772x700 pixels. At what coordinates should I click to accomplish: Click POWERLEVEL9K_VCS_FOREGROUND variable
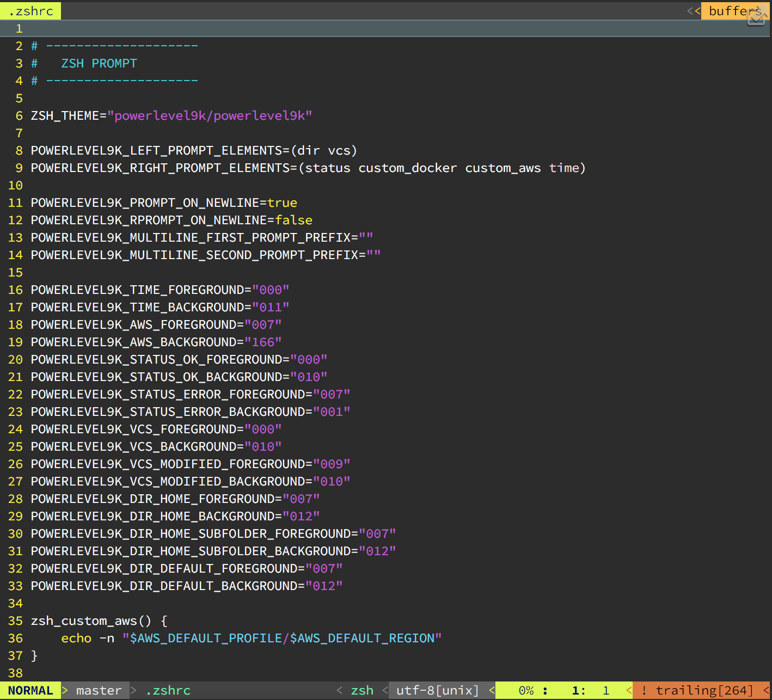coord(133,429)
